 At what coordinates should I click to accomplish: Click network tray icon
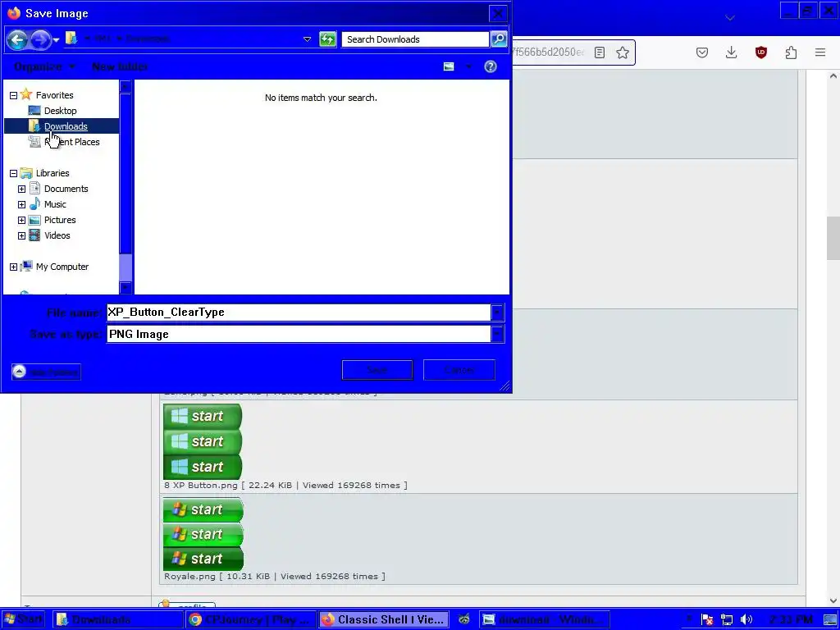[x=727, y=620]
